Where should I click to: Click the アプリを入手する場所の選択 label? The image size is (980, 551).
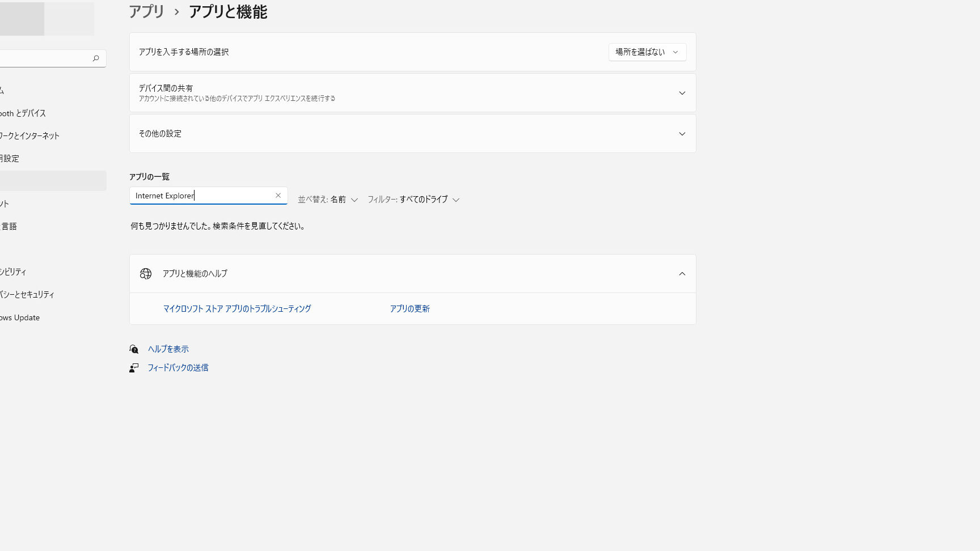(184, 52)
